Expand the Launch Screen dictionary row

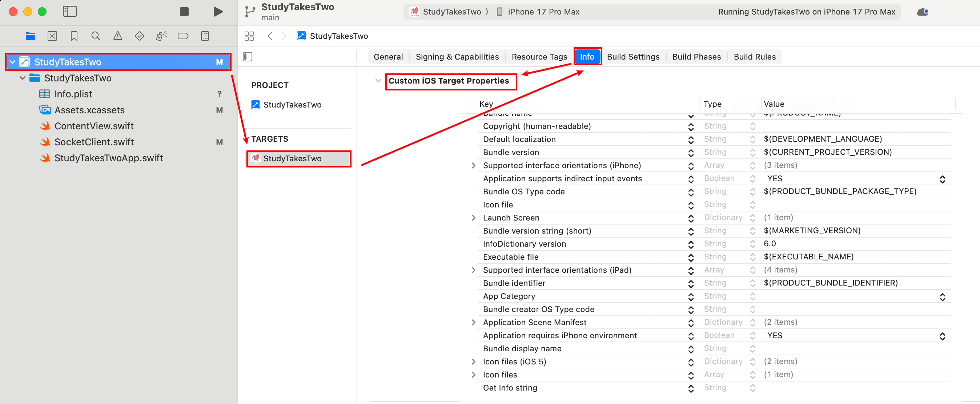(x=473, y=218)
